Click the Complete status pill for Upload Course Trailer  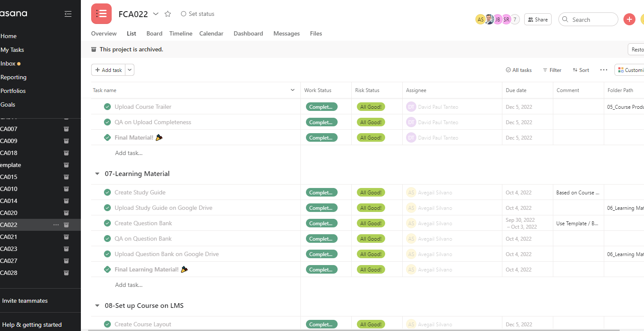click(322, 107)
